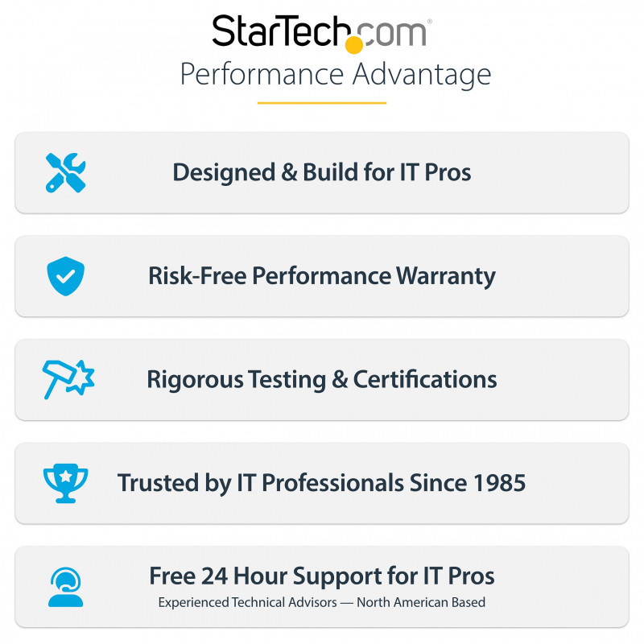Click "Free 24 Hour Support for IT Pros"

(x=321, y=576)
